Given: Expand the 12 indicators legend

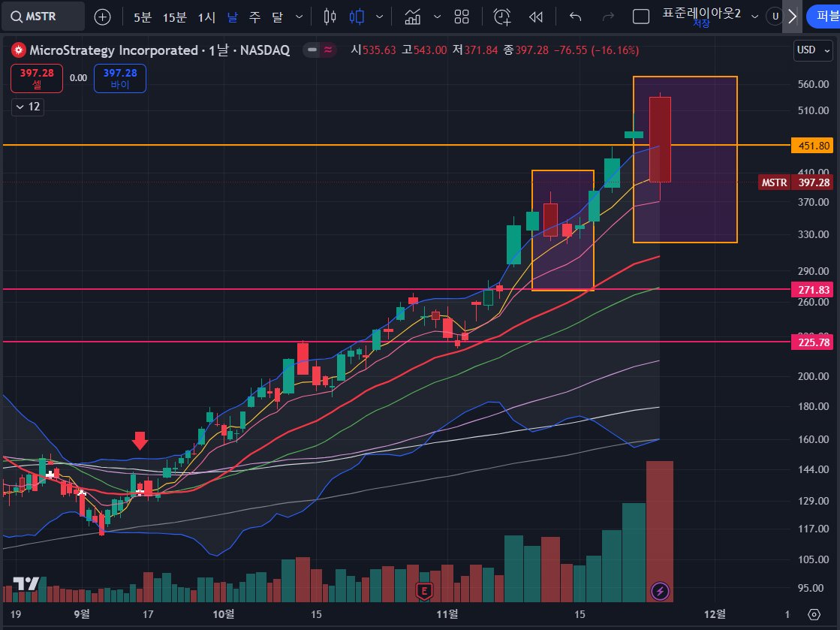Looking at the screenshot, I should pos(27,107).
